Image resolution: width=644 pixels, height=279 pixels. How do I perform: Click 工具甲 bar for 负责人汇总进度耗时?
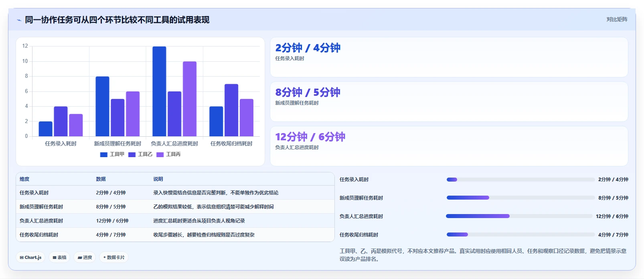pyautogui.click(x=159, y=91)
